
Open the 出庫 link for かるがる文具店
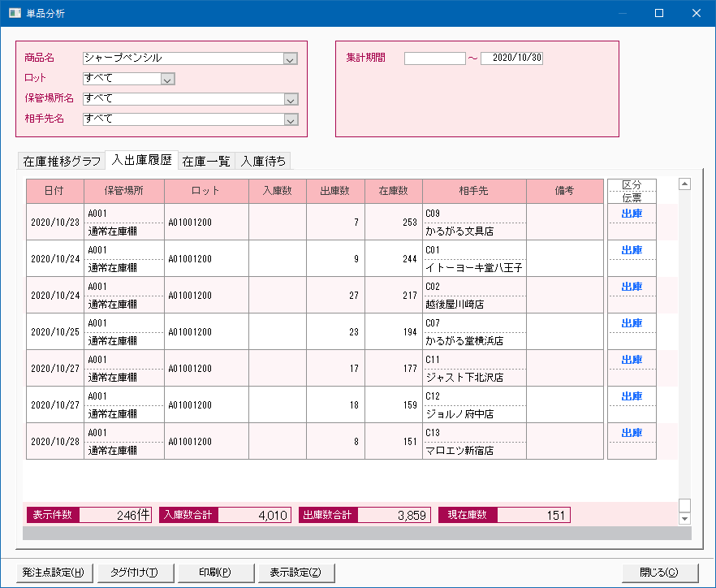coord(632,214)
